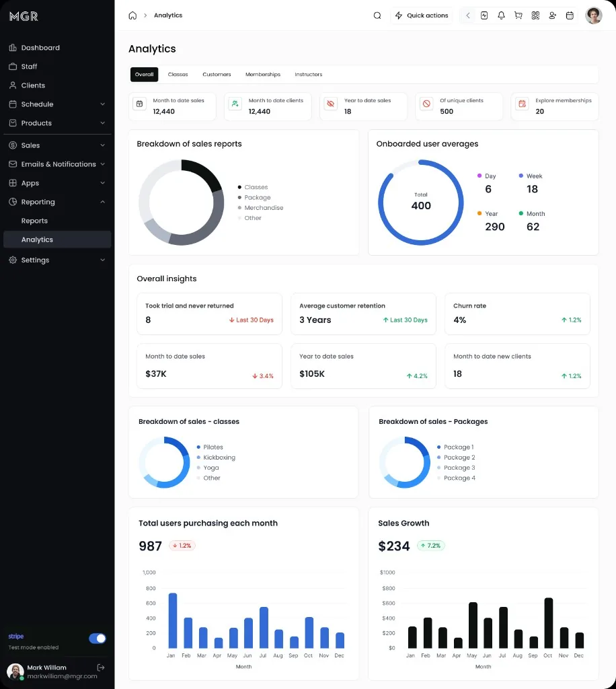616x689 pixels.
Task: Open Quick actions
Action: 422,15
